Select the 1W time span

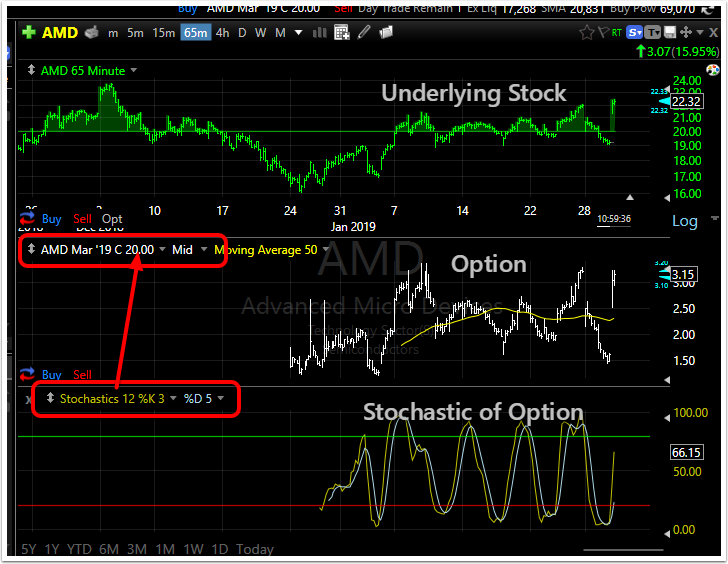[x=193, y=549]
